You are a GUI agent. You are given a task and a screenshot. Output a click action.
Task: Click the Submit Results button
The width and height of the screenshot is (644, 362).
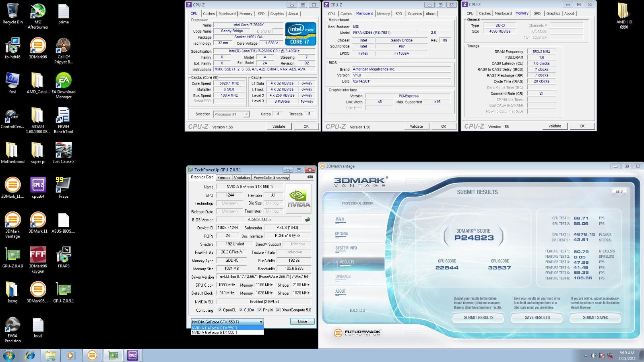[479, 318]
